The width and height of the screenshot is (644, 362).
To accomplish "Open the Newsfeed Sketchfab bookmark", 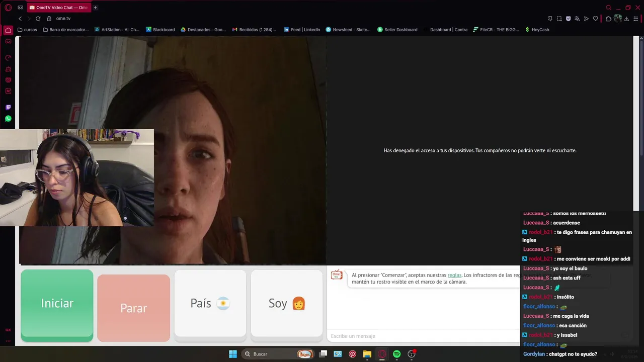I will 348,30.
